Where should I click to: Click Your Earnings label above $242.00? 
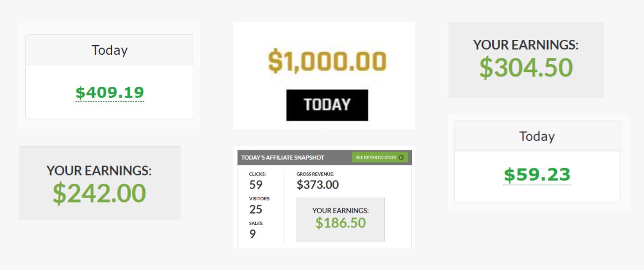point(99,171)
